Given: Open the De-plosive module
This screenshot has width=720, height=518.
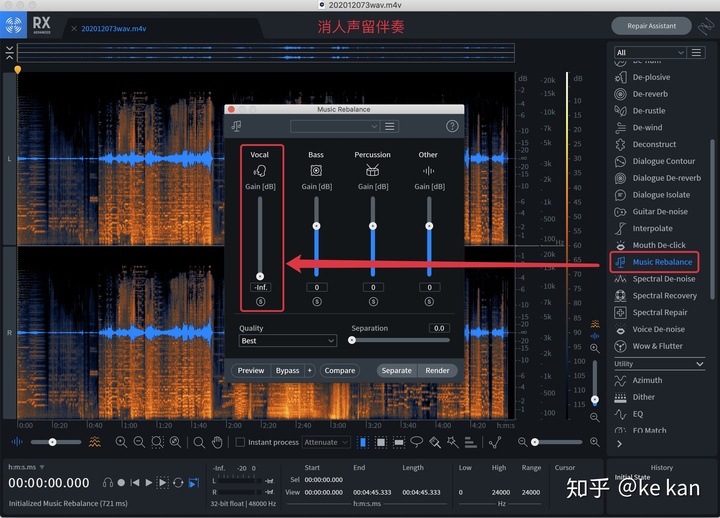Looking at the screenshot, I should (643, 77).
